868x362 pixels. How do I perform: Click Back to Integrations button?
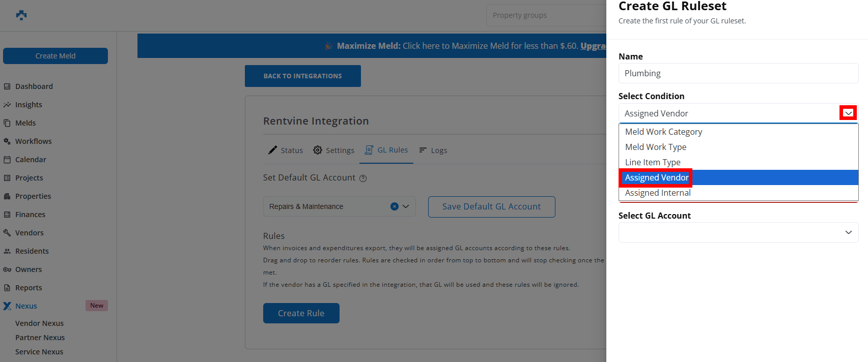click(302, 76)
